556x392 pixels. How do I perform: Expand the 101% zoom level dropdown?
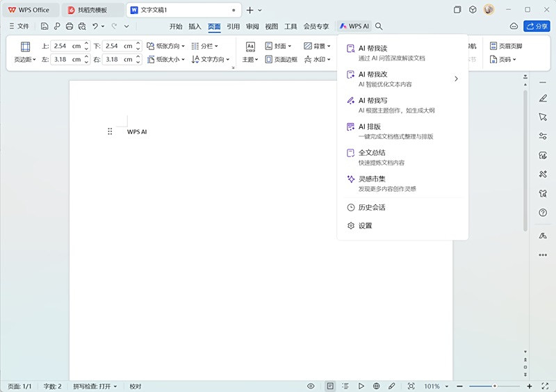[x=447, y=386]
